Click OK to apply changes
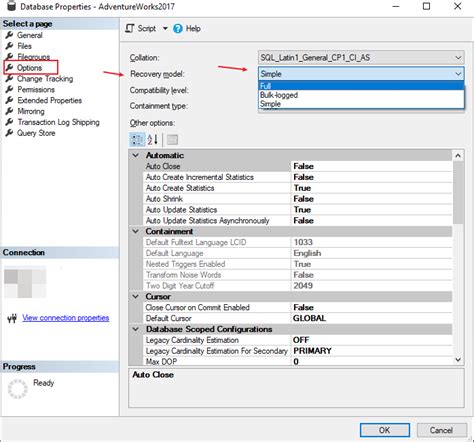The width and height of the screenshot is (474, 442). (385, 430)
